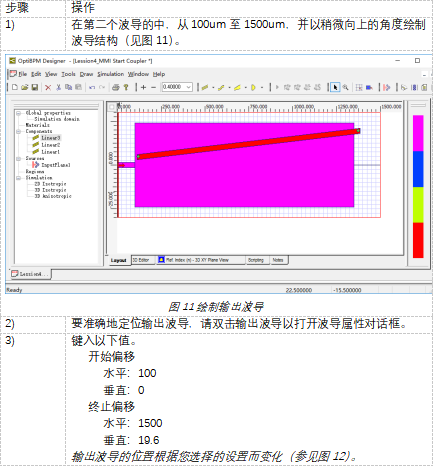The image size is (435, 467).
Task: Select Linear3 in the components tree
Action: (x=51, y=138)
